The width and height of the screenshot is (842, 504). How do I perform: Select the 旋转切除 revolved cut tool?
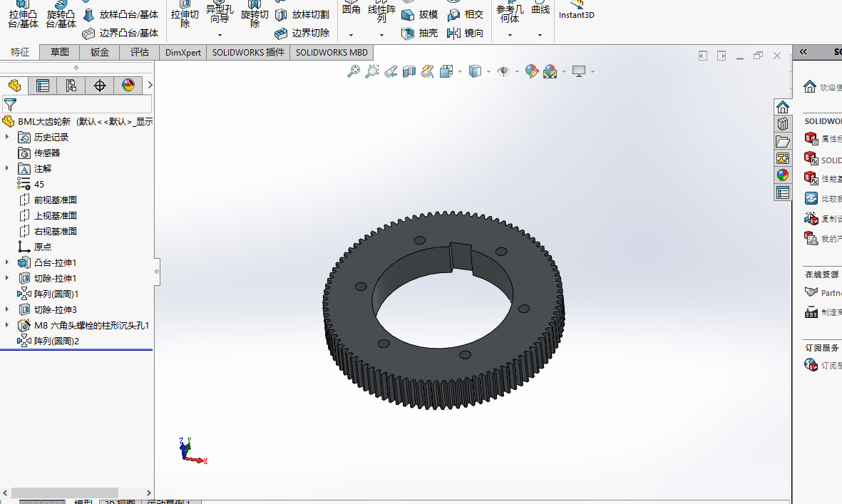(x=255, y=15)
